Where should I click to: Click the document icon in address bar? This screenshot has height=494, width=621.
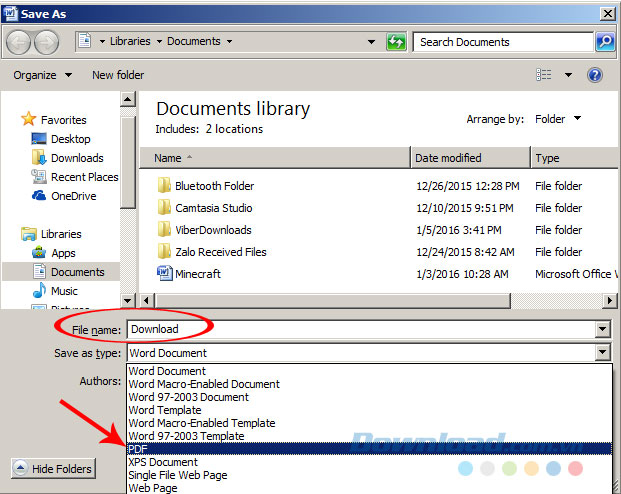[x=85, y=41]
